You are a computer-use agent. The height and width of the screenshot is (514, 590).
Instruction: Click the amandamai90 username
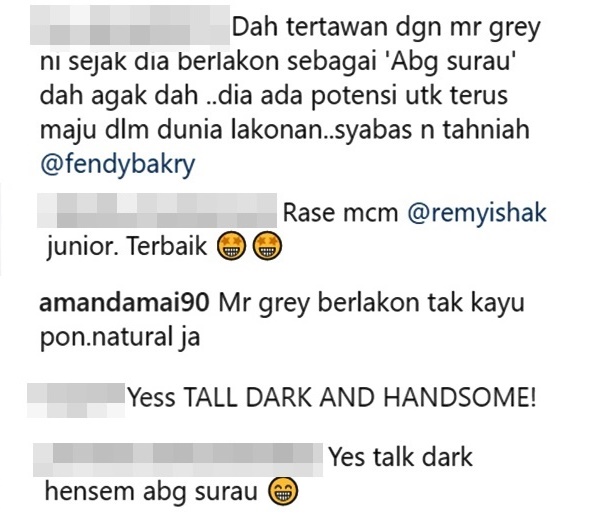[x=124, y=302]
